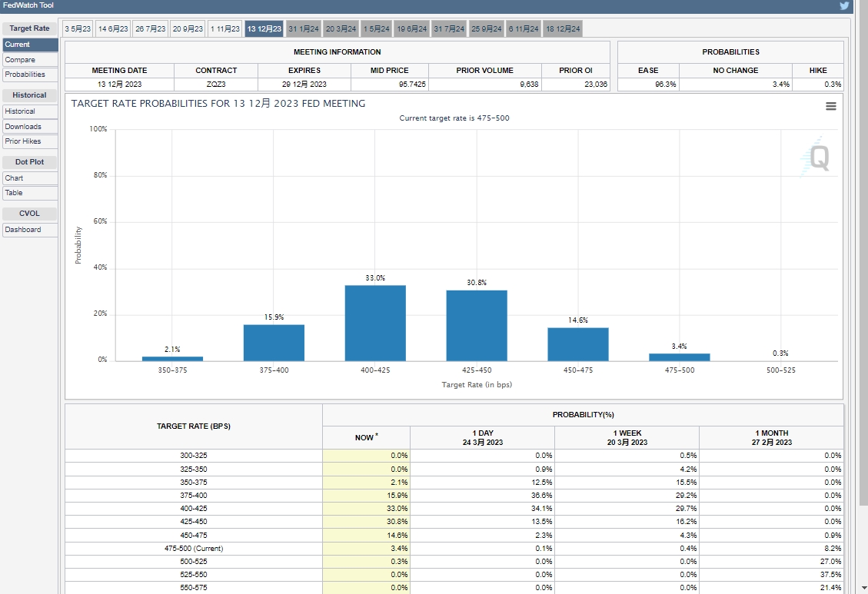The width and height of the screenshot is (868, 594).
Task: Open the CVOL Dashboard
Action: click(23, 230)
